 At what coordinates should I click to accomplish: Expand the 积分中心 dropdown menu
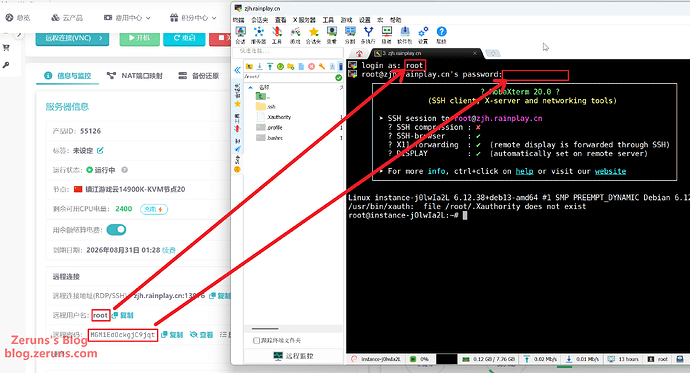coord(193,18)
